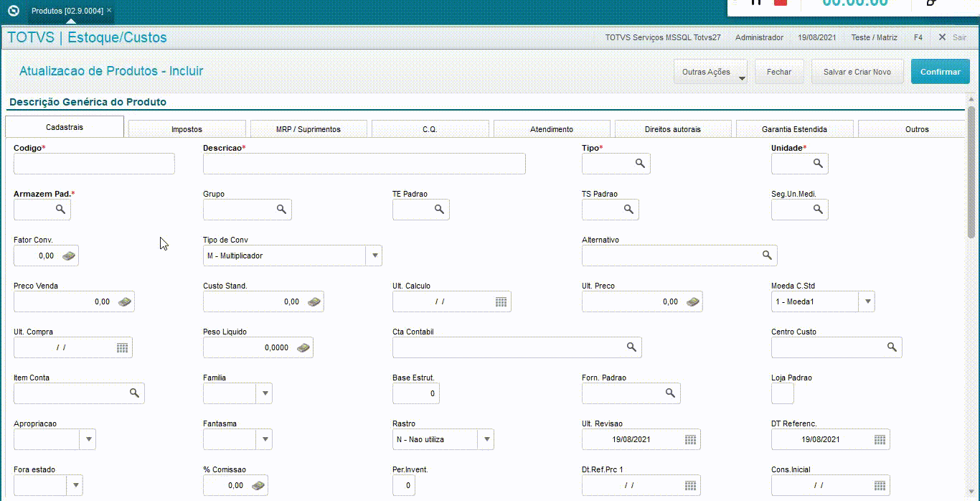Click the Sair button

[x=952, y=37]
